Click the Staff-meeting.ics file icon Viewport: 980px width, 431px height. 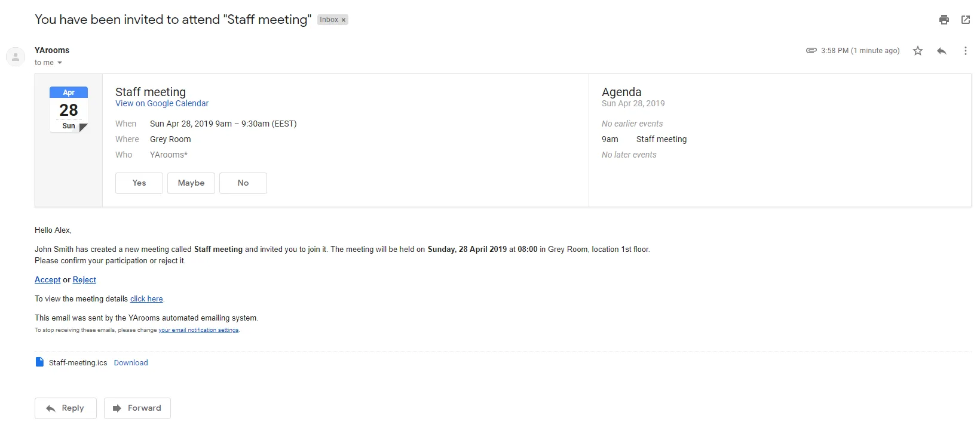point(39,362)
